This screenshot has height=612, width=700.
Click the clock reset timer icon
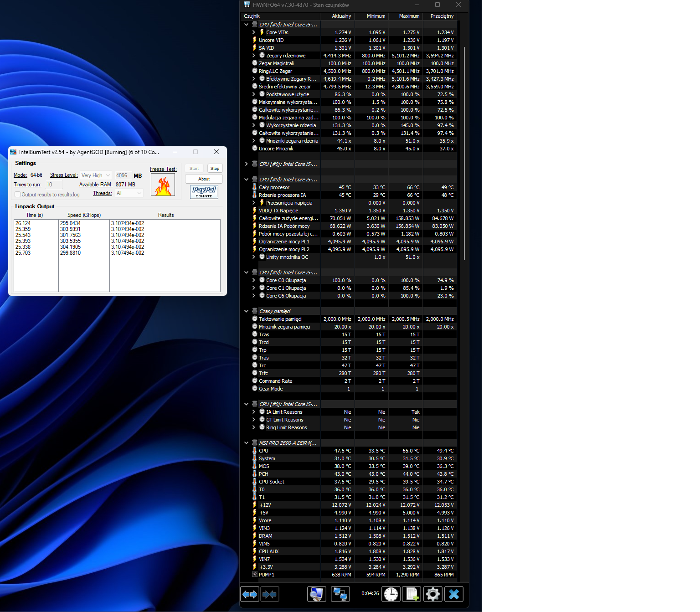point(391,594)
